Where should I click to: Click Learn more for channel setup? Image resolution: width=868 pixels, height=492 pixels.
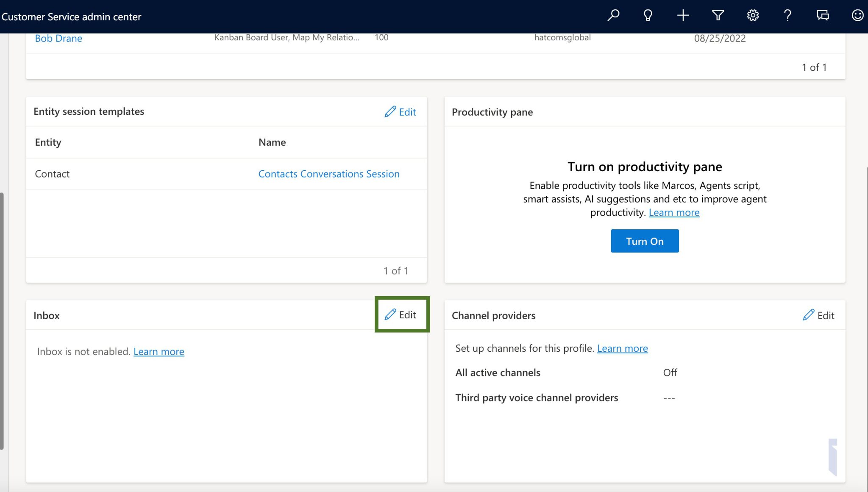(622, 348)
